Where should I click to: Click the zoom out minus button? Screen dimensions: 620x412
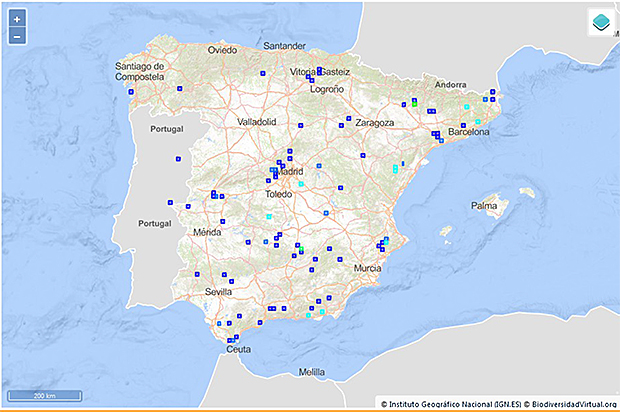17,36
